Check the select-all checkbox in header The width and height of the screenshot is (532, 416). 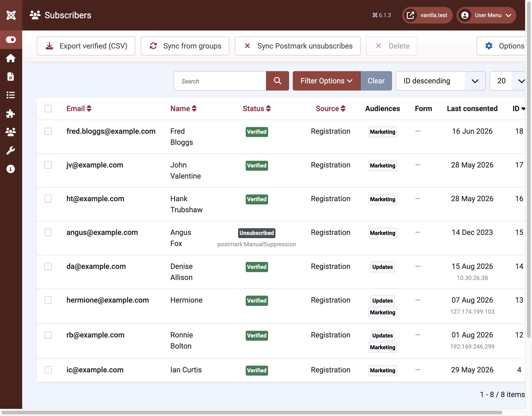pyautogui.click(x=48, y=109)
